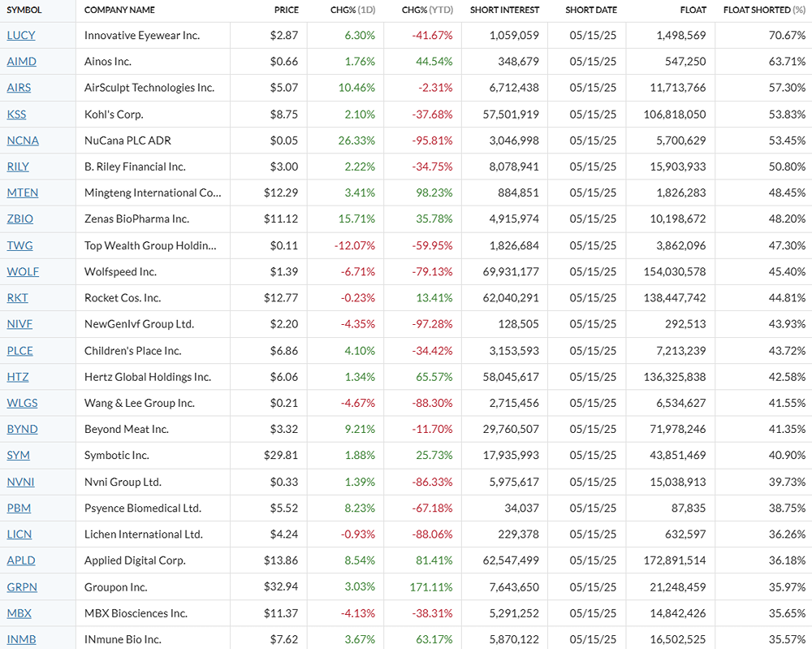Image resolution: width=812 pixels, height=649 pixels.
Task: Sort by the Float Shorted (%) column header
Action: click(x=764, y=10)
